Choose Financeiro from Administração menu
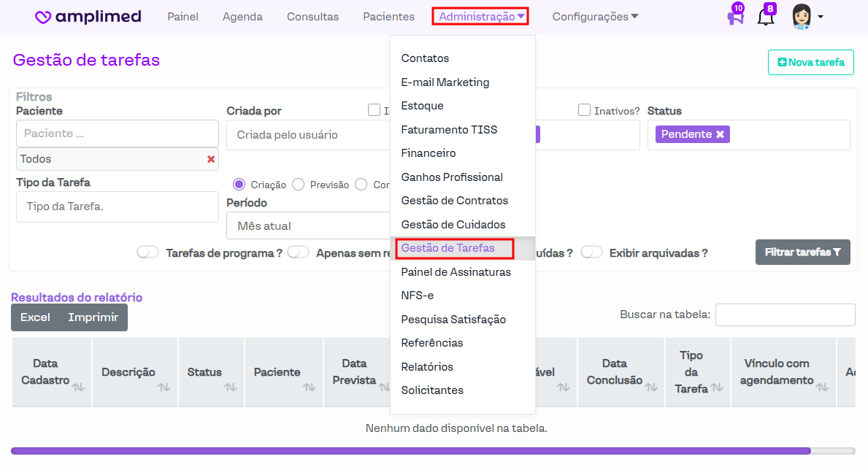This screenshot has height=467, width=868. coord(429,153)
